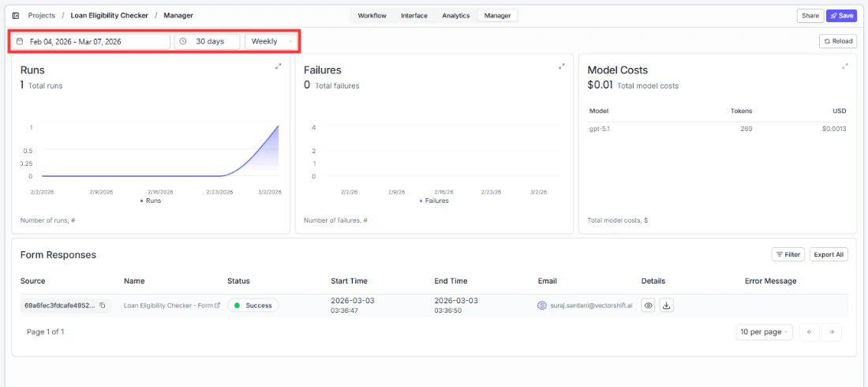The width and height of the screenshot is (868, 387).
Task: Copy the source ID 69a6fec3fdcafe4952
Action: coord(103,306)
